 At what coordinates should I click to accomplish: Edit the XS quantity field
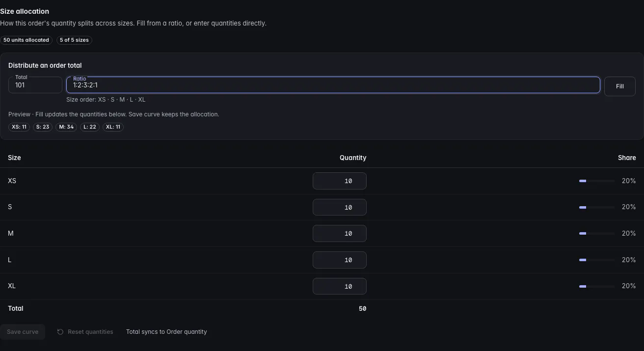(340, 181)
